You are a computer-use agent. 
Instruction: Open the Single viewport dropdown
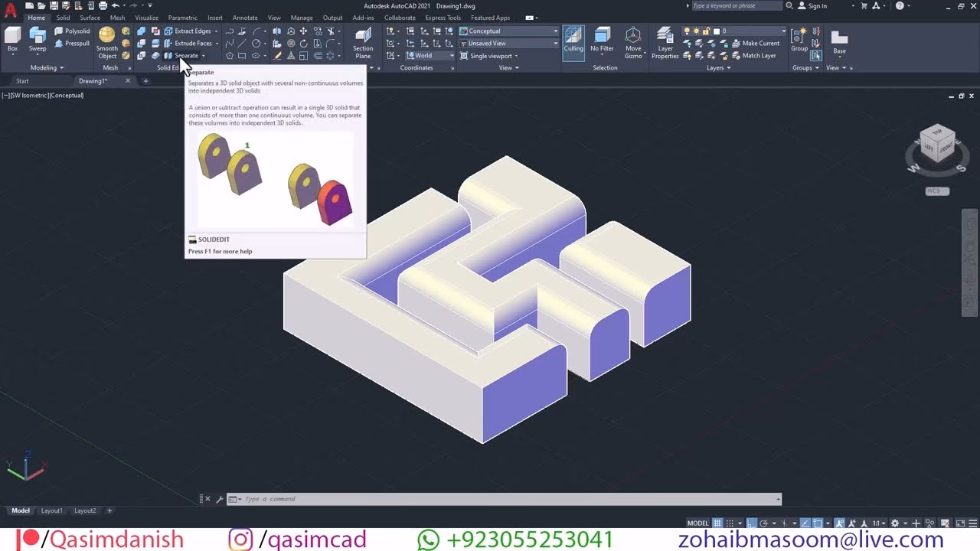489,56
